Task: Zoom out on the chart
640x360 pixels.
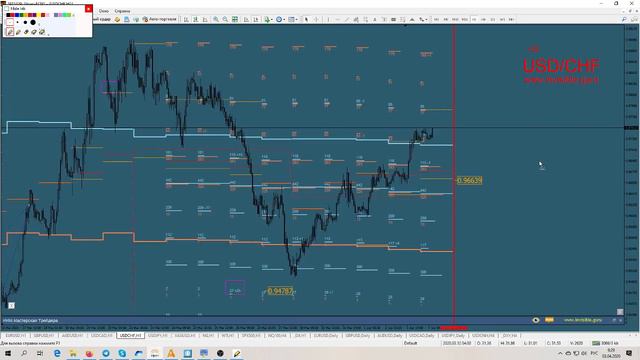Action: coord(225,19)
